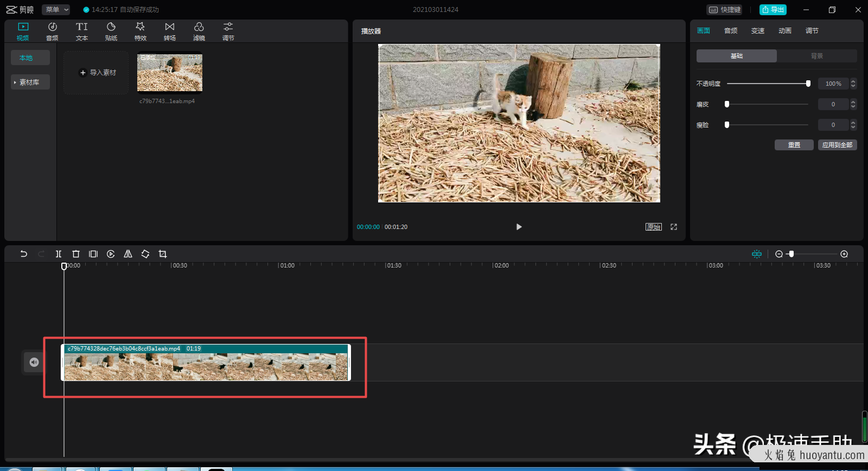Open the 音频 audio tab
Image resolution: width=868 pixels, height=471 pixels.
[x=52, y=31]
